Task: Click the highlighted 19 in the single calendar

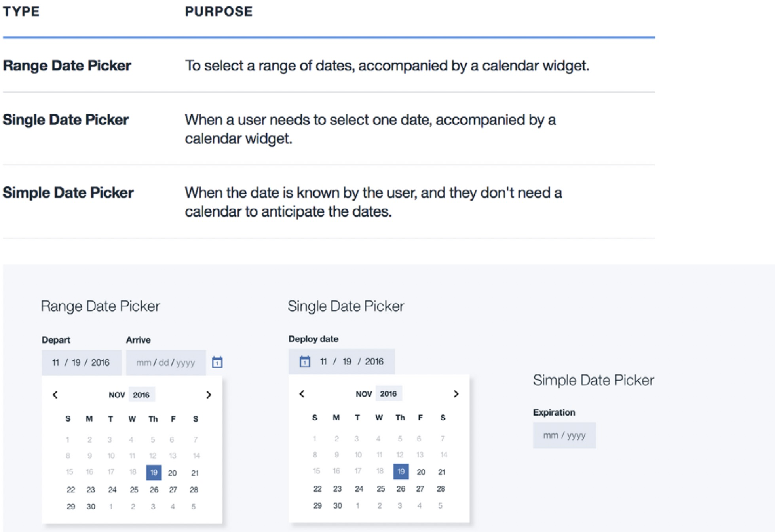Action: 401,471
